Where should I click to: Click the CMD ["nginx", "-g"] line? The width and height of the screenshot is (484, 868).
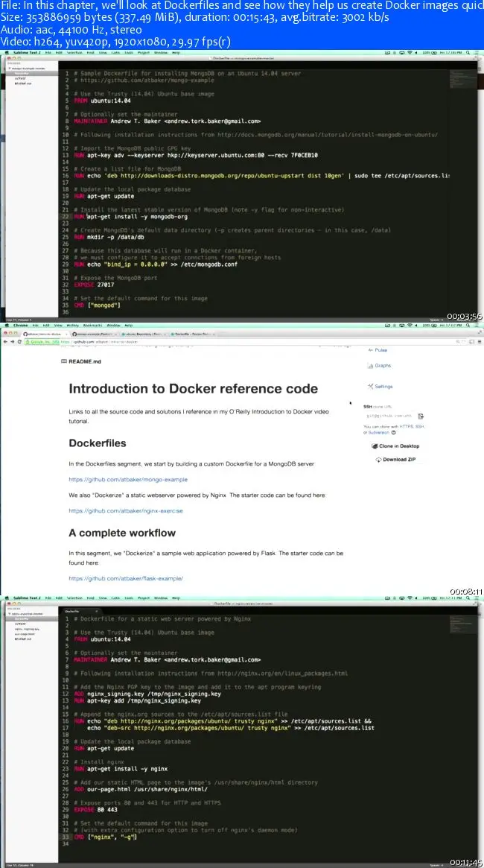coord(105,837)
